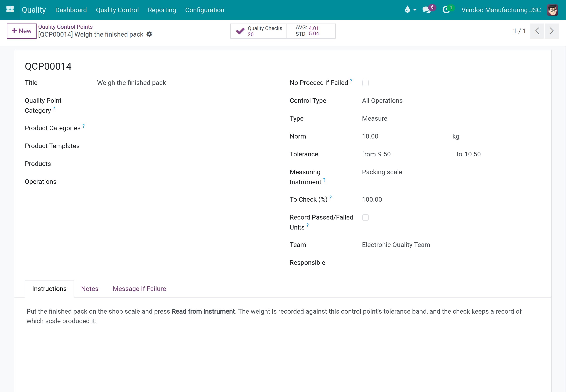The width and height of the screenshot is (566, 392).
Task: Open the Quality Checks 20 stat button
Action: click(x=258, y=31)
